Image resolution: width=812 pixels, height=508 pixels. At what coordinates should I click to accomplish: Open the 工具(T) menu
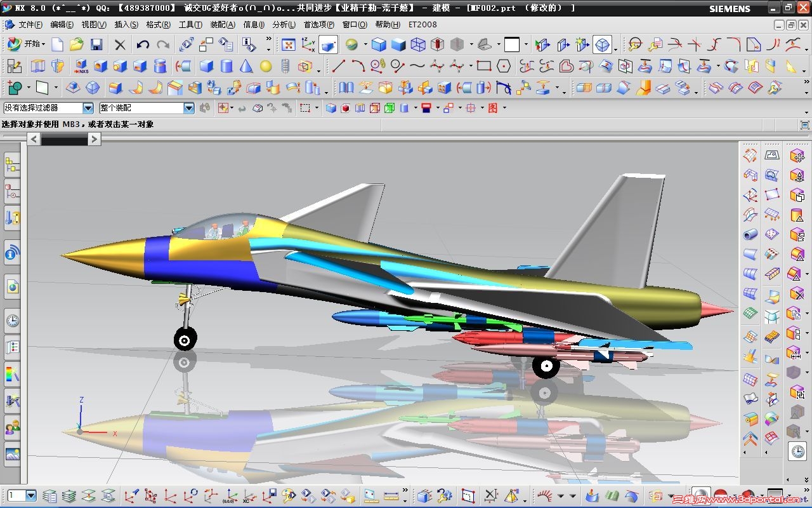tap(190, 25)
